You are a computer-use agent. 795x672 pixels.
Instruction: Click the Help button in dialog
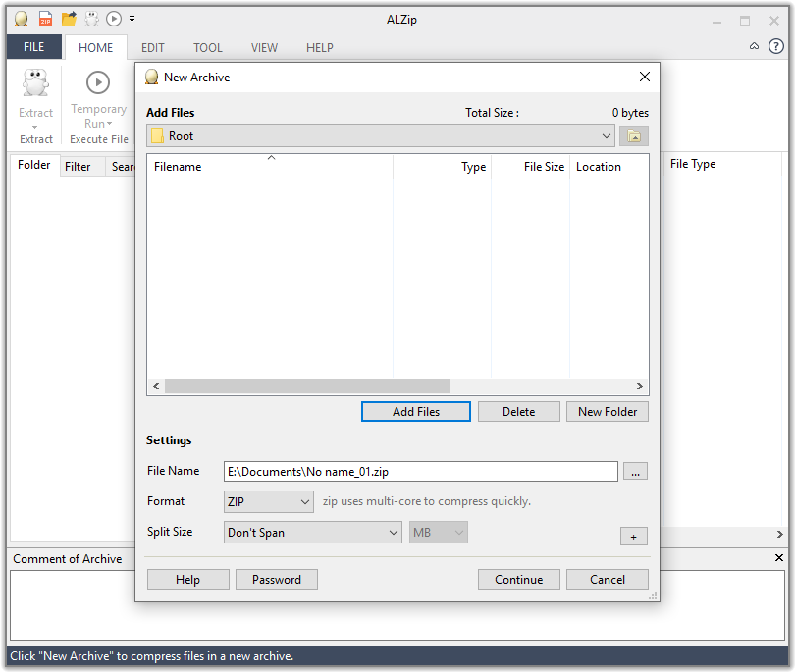pyautogui.click(x=187, y=579)
